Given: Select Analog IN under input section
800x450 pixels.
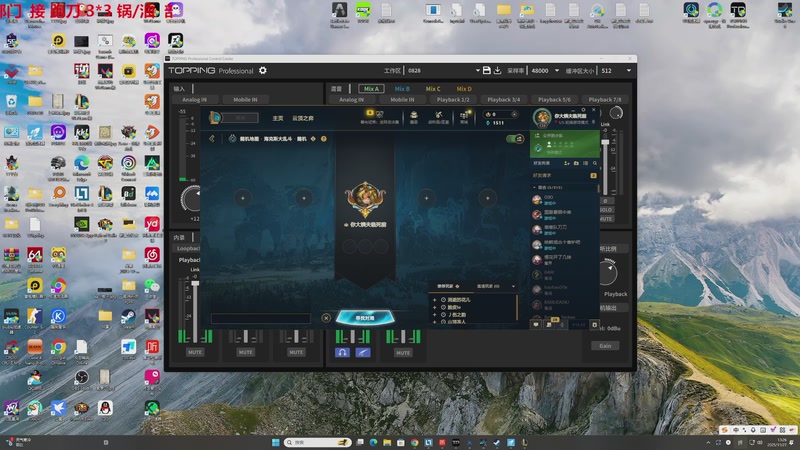Looking at the screenshot, I should (x=194, y=99).
